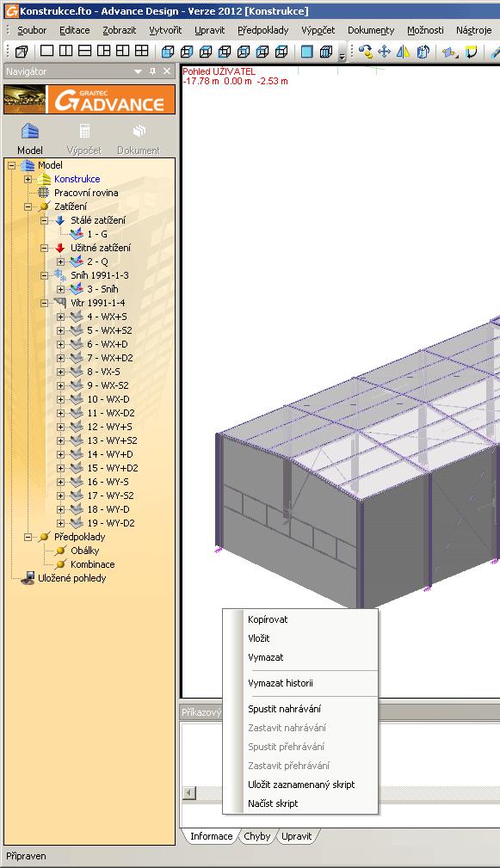The image size is (500, 868).
Task: Choose Spustit nahrávání in context menu
Action: click(300, 709)
